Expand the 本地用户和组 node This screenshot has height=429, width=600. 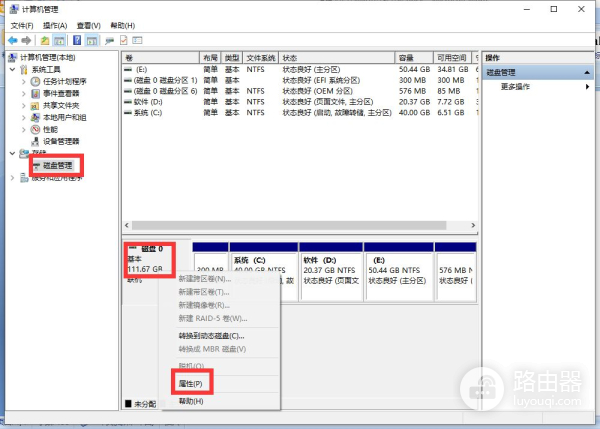pos(24,117)
